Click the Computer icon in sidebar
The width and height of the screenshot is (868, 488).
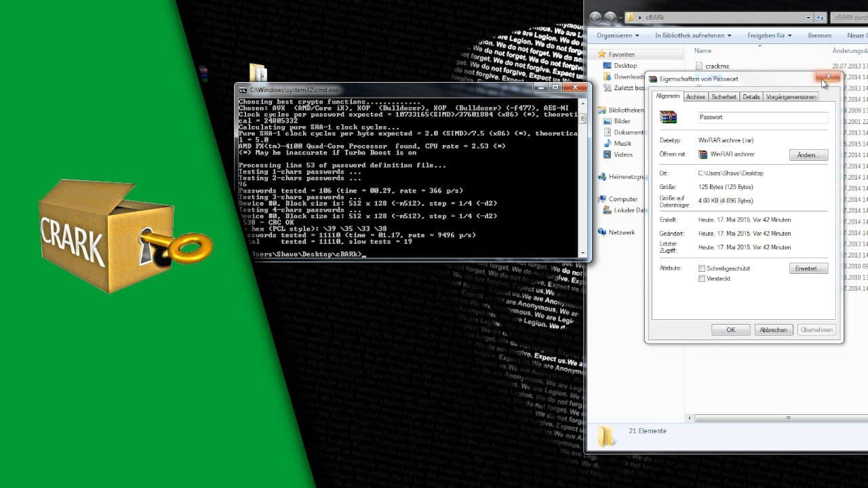(x=601, y=199)
